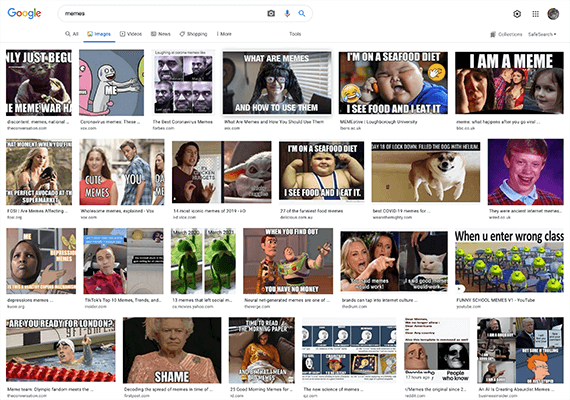
Task: Open the perfect avocado supermarket meme
Action: pos(39,172)
